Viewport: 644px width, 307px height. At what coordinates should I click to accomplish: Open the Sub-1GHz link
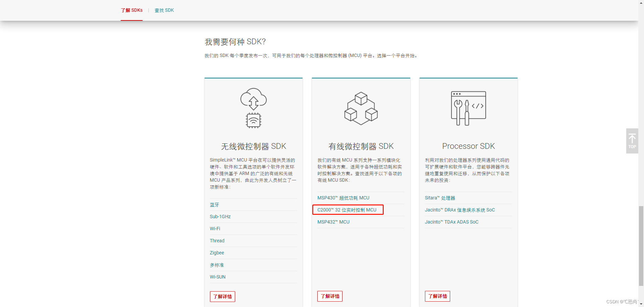tap(220, 217)
